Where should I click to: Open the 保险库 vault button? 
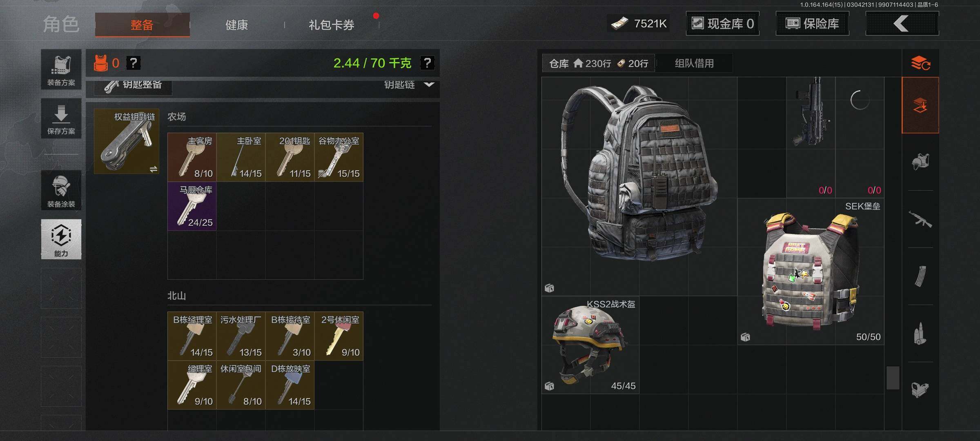pos(813,24)
